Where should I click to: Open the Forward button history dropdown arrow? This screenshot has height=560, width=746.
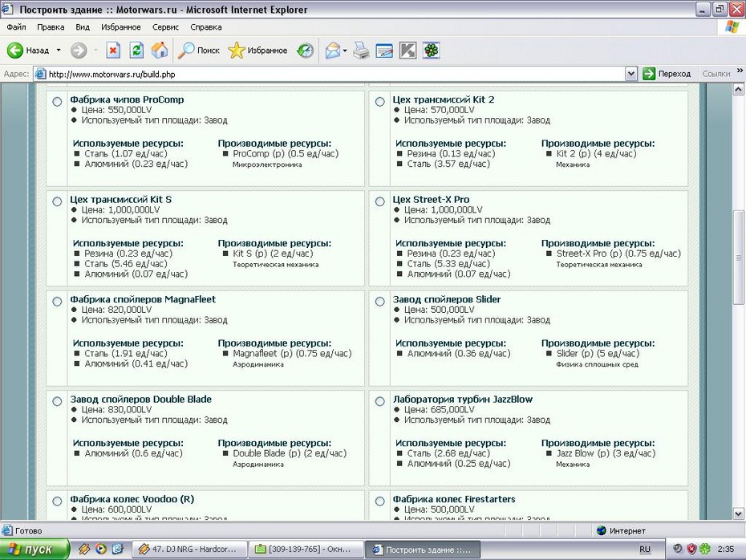95,50
